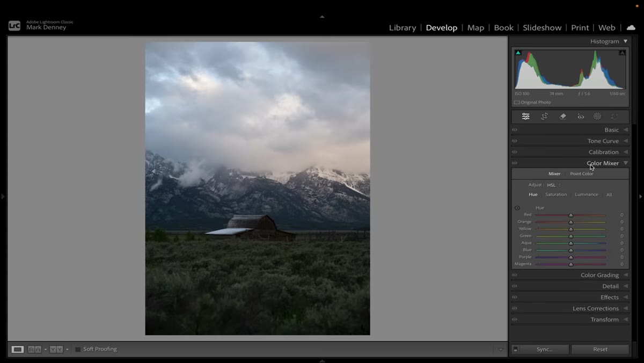This screenshot has width=644, height=363.
Task: Open the Map module
Action: (x=475, y=28)
